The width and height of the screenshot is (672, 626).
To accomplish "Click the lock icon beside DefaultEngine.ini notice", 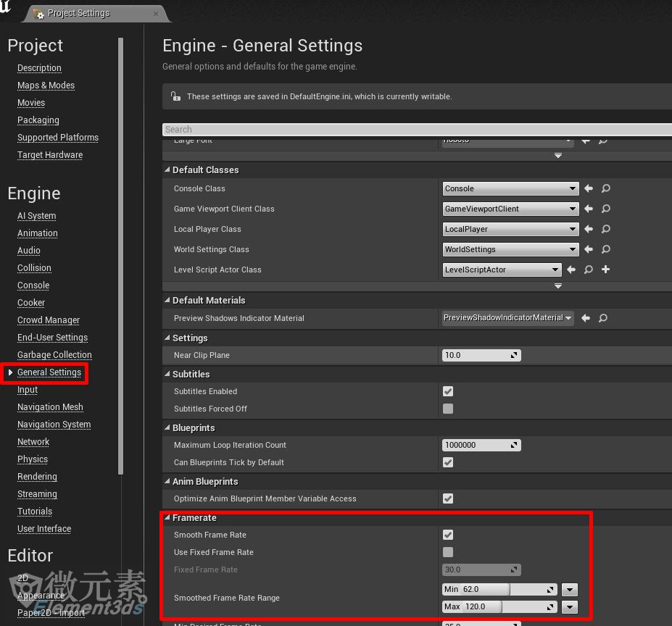I will [x=175, y=96].
